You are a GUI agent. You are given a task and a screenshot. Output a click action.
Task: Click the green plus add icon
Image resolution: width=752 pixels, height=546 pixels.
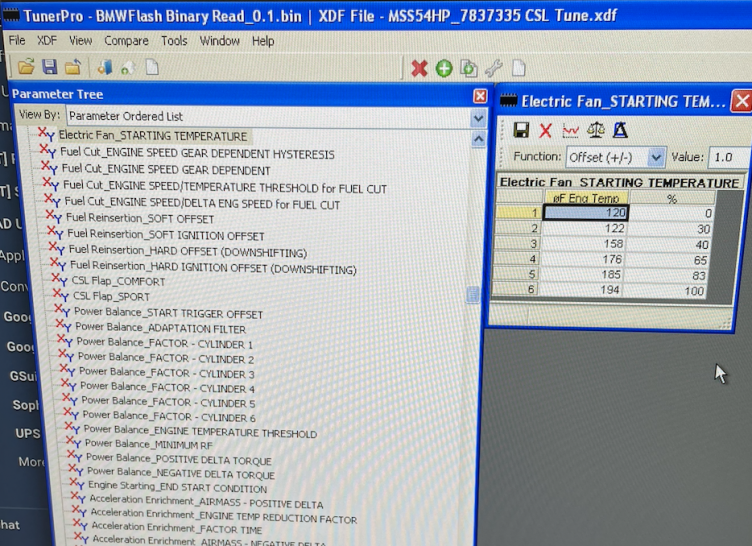(444, 68)
